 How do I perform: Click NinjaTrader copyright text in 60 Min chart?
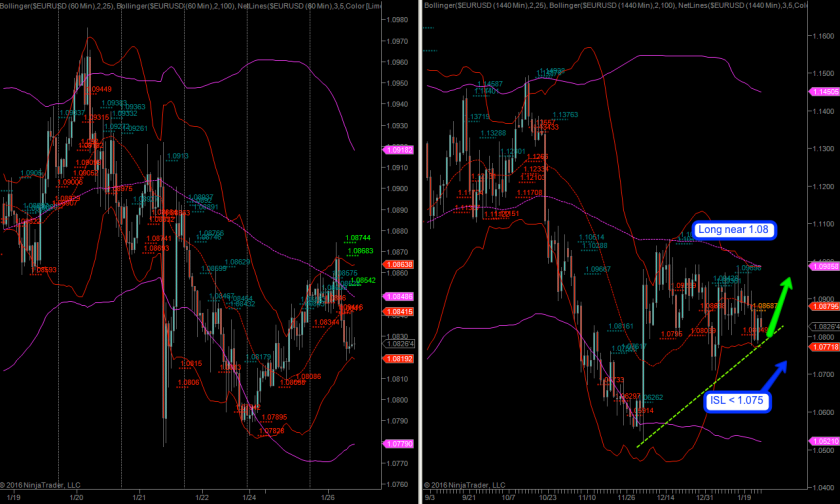pos(40,485)
